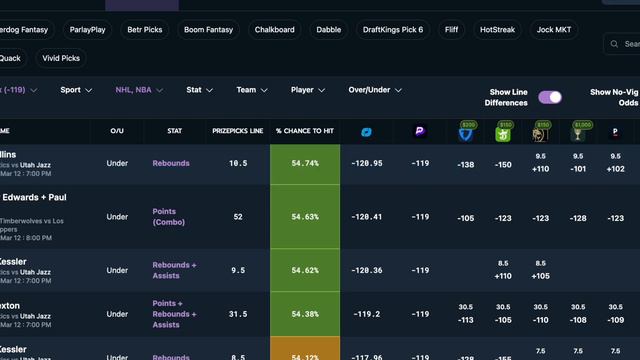Open the Rebounds + Assists stat link

pos(174,270)
